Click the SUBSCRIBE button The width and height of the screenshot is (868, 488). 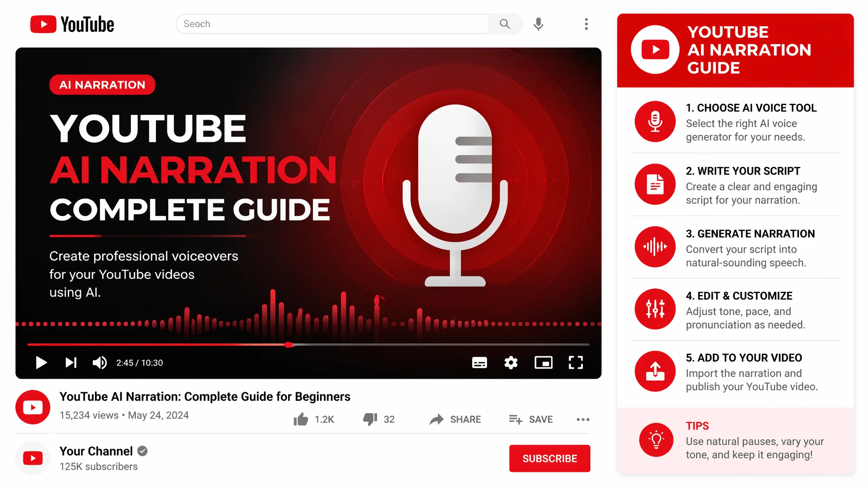point(550,458)
